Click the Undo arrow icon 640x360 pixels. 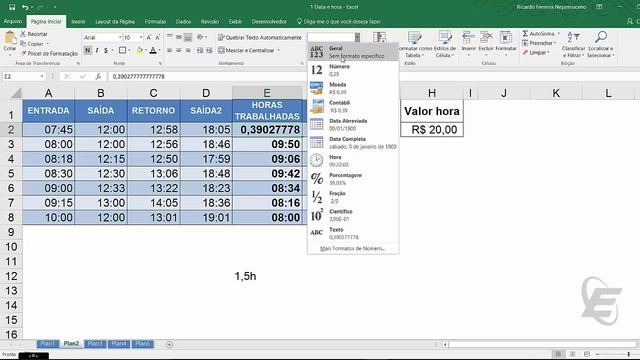click(x=25, y=7)
